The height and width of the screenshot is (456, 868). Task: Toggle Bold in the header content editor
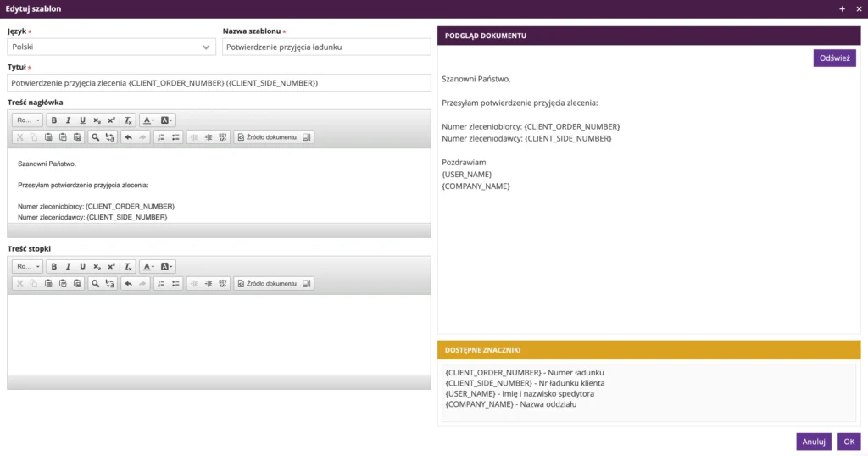[53, 120]
